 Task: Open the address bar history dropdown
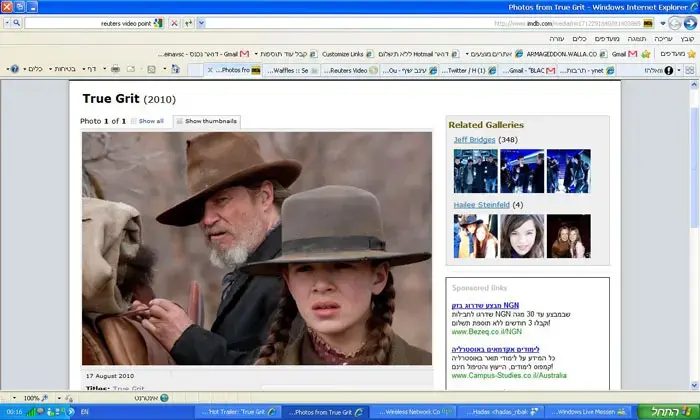pyautogui.click(x=662, y=23)
